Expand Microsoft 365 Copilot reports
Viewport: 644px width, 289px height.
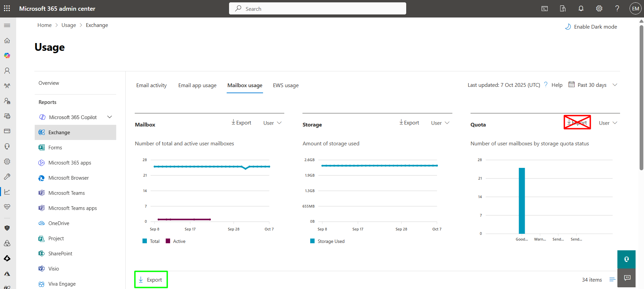click(109, 117)
